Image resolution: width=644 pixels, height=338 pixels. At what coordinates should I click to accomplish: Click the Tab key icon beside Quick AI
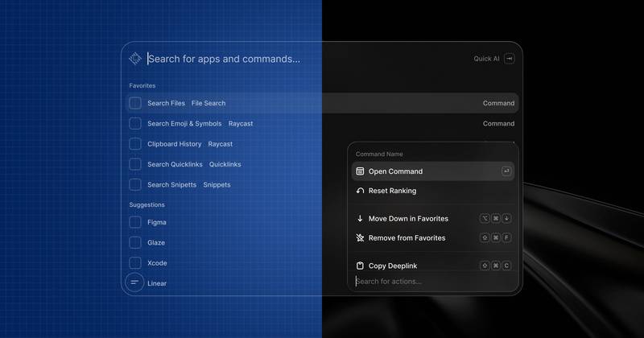pos(510,58)
